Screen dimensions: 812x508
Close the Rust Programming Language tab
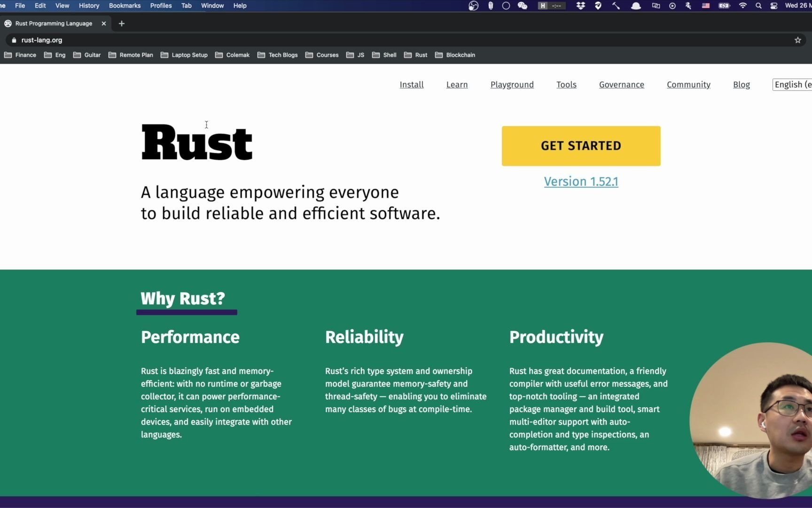coord(104,24)
